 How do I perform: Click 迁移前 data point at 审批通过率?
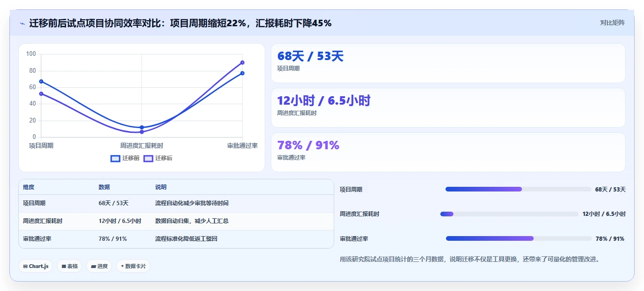[242, 73]
